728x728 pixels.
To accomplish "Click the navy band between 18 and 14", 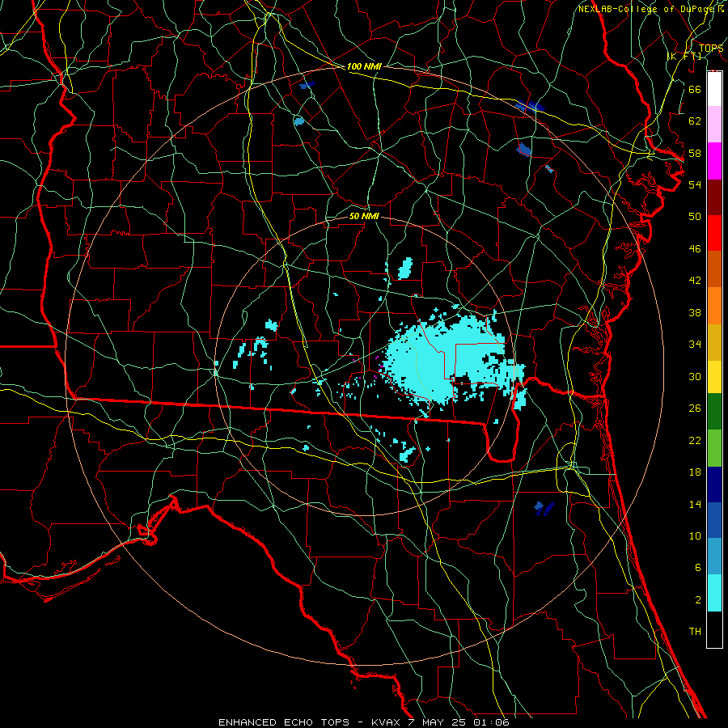I will pyautogui.click(x=714, y=485).
